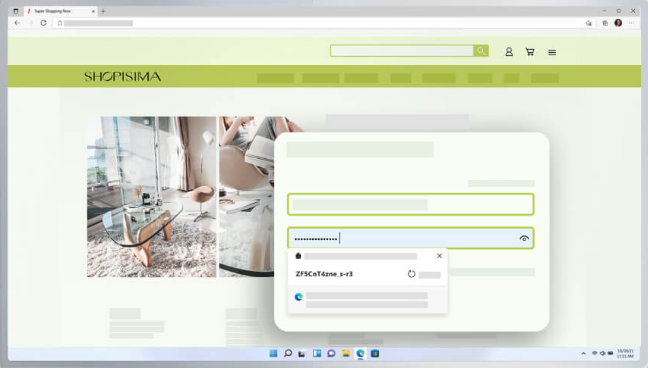648x368 pixels.
Task: Click the browser forward arrow
Action: pos(30,23)
